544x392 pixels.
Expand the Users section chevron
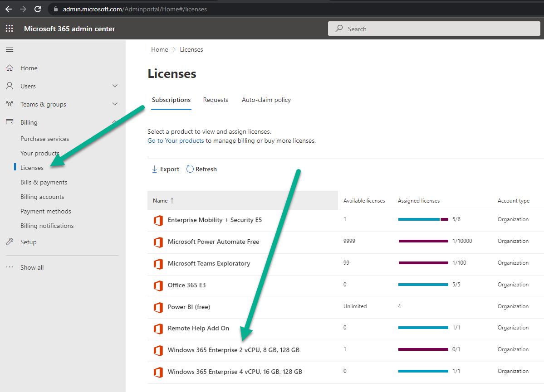coord(115,86)
